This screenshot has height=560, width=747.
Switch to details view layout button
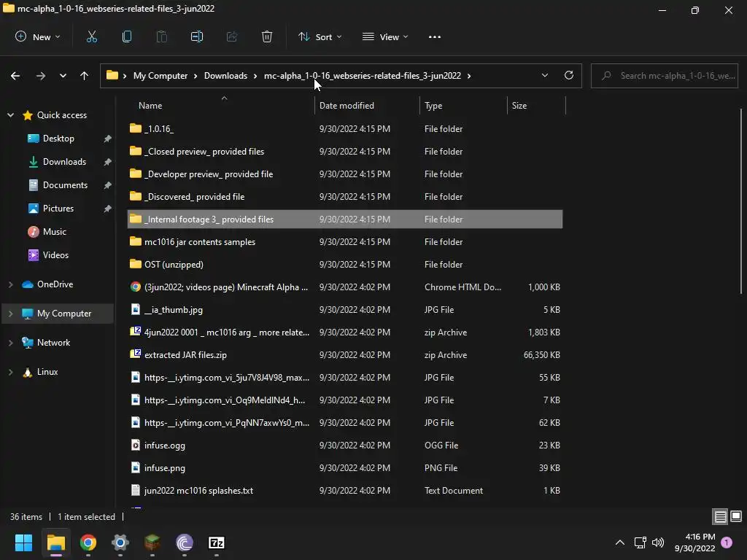720,517
